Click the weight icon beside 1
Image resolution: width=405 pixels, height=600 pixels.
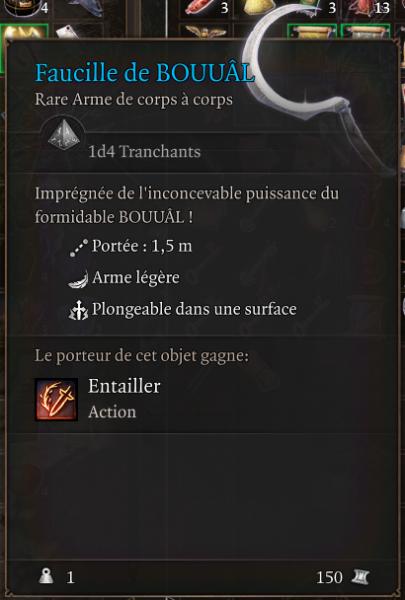click(x=46, y=576)
